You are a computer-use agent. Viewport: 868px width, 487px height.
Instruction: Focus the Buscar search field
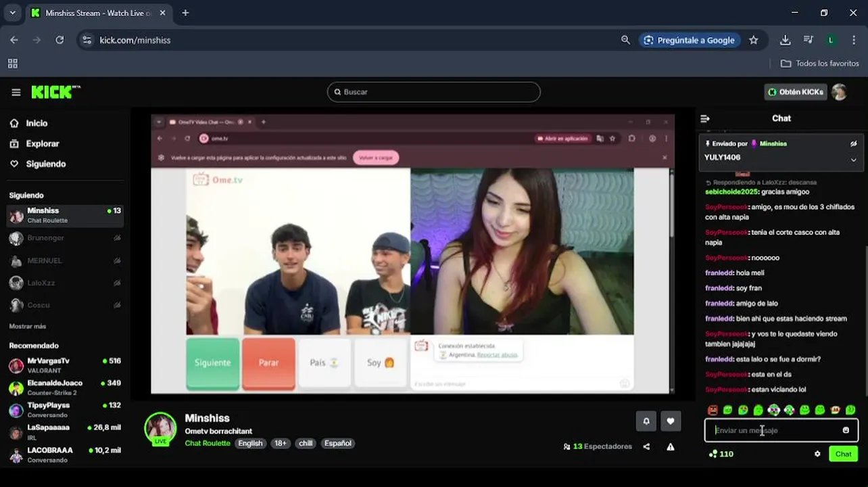[434, 92]
